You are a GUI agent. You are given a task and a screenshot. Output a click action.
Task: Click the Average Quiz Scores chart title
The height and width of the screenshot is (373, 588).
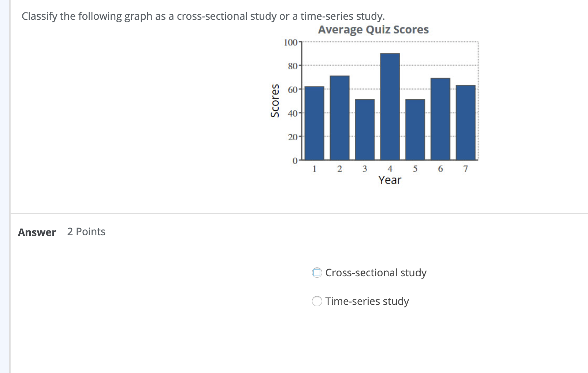point(373,30)
